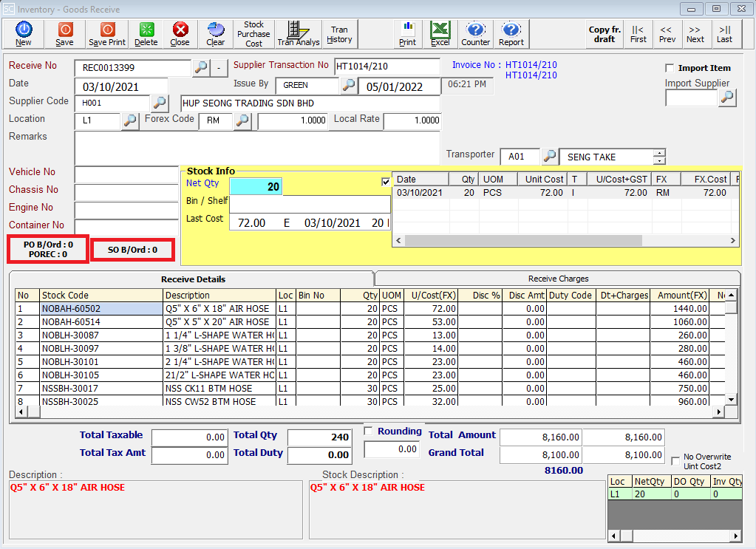Open the Forex Code lookup magnifier
Image resolution: width=756 pixels, height=549 pixels.
point(242,120)
